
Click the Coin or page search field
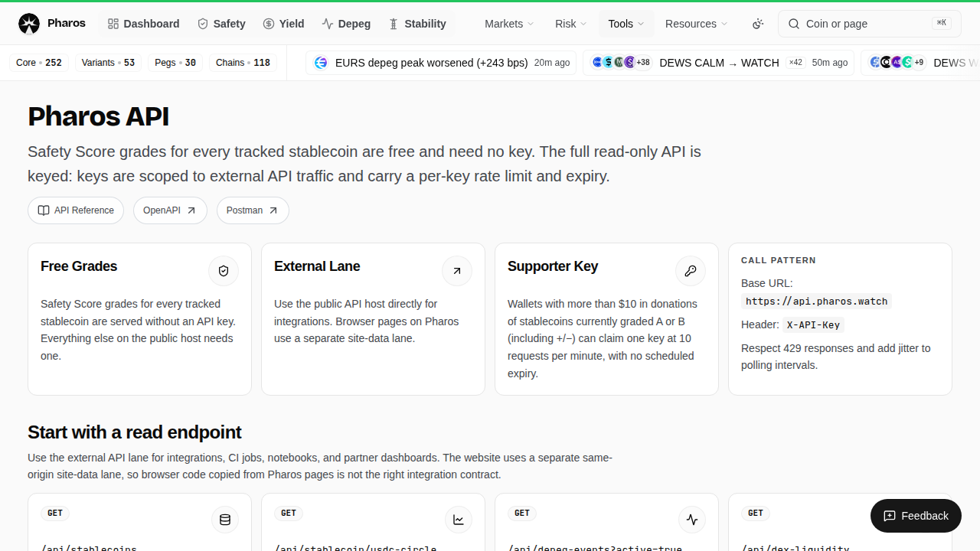869,24
